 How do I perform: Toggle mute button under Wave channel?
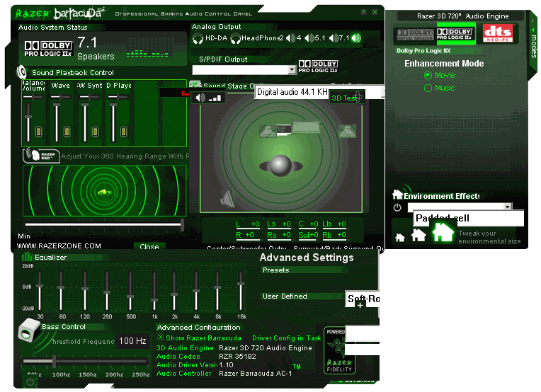click(67, 132)
